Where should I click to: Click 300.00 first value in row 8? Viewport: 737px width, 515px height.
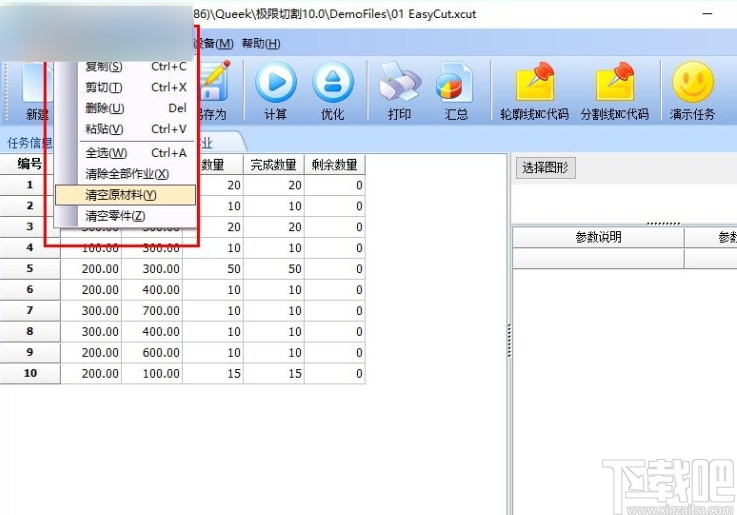(91, 332)
